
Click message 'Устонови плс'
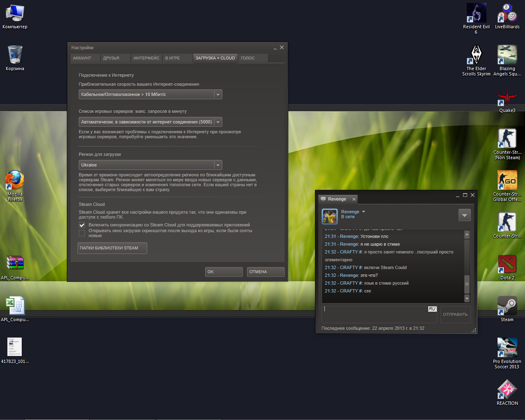(374, 236)
